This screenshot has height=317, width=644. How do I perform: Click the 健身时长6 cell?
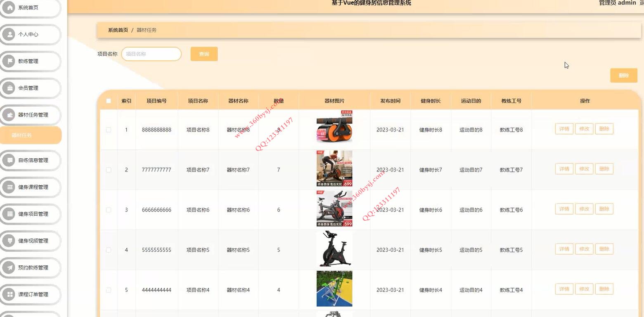pyautogui.click(x=431, y=210)
